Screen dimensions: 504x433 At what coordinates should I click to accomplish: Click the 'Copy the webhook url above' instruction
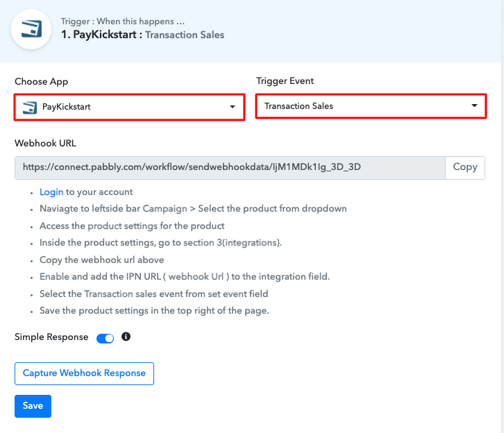101,260
